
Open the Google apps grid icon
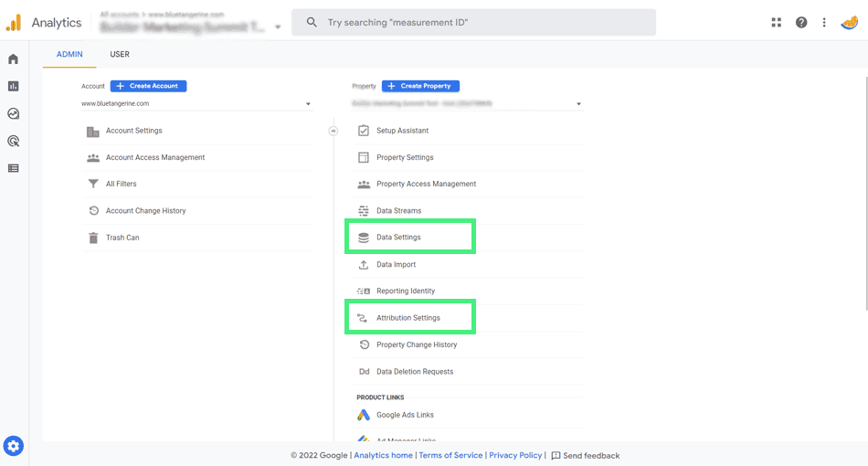tap(776, 23)
